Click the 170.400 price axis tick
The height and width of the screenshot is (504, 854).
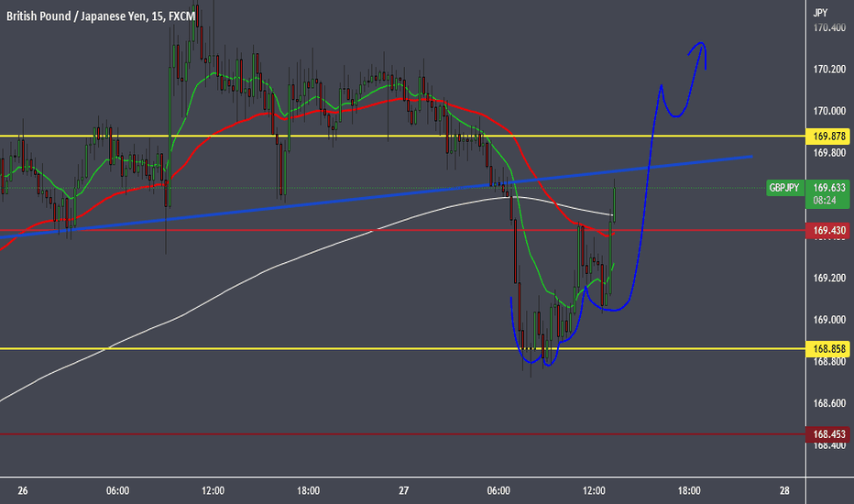pos(829,27)
